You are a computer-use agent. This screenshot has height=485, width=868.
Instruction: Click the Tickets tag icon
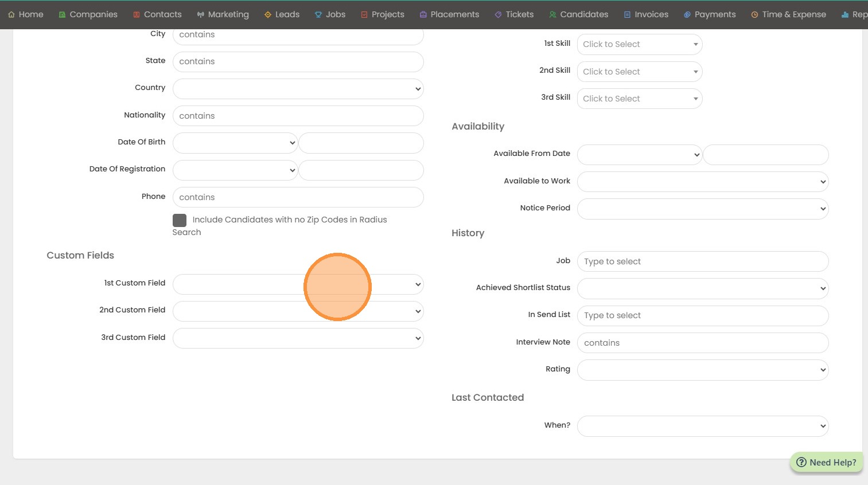coord(498,15)
